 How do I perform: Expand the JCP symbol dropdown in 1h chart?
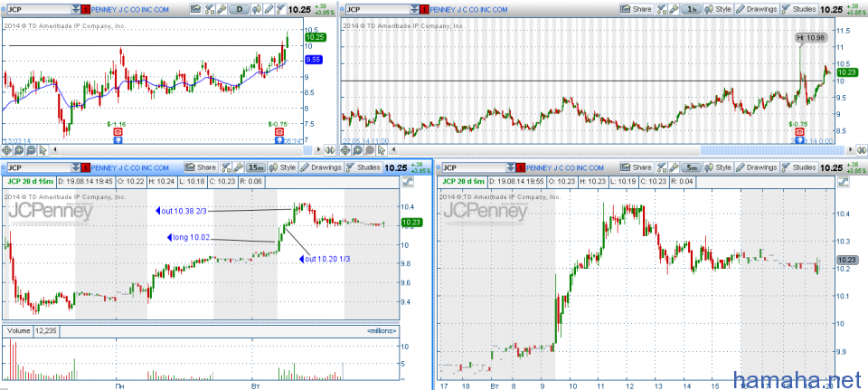[415, 9]
